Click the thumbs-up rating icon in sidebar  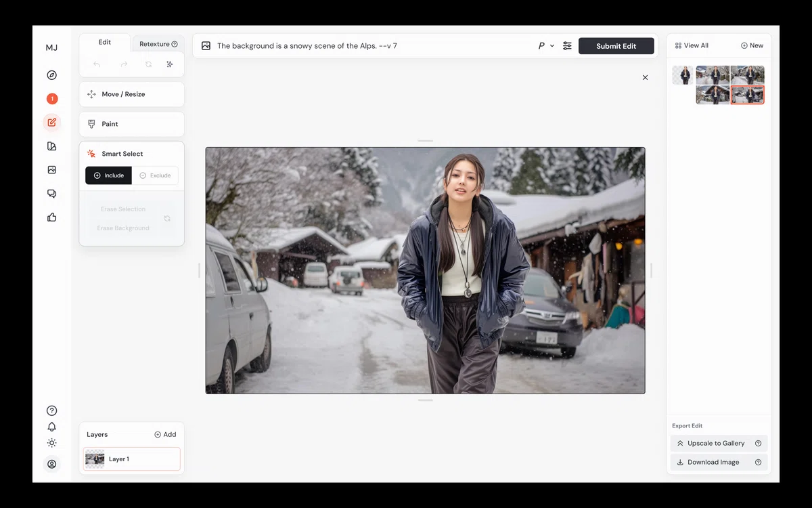[52, 217]
